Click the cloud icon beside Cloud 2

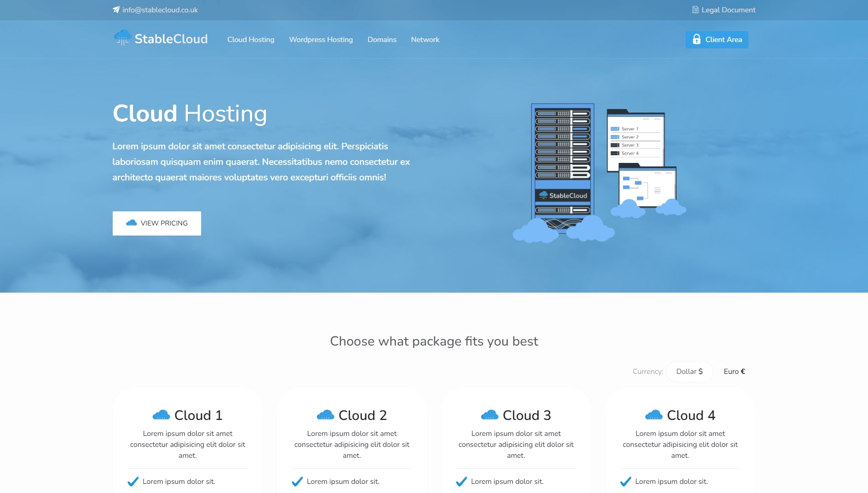pyautogui.click(x=325, y=415)
